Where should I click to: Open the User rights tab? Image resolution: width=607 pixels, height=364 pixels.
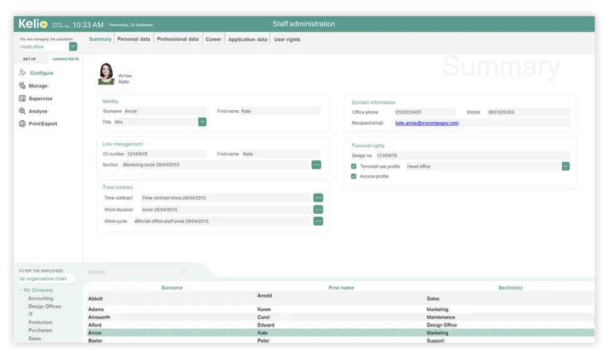pos(287,39)
